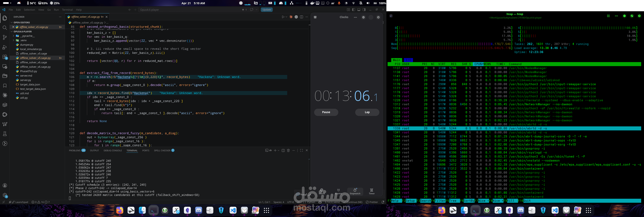
Task: Open Run Python File dropdown arrow
Action: click(x=286, y=17)
